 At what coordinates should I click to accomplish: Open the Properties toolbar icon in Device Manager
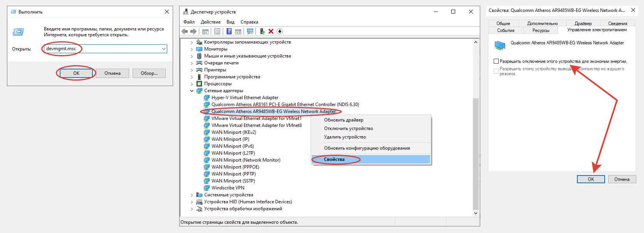tap(217, 31)
